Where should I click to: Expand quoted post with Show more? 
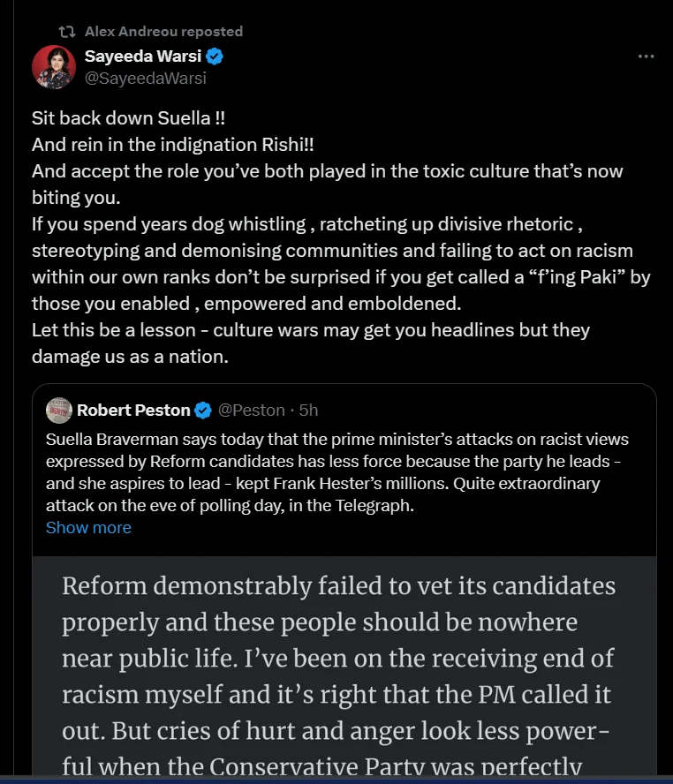coord(88,528)
